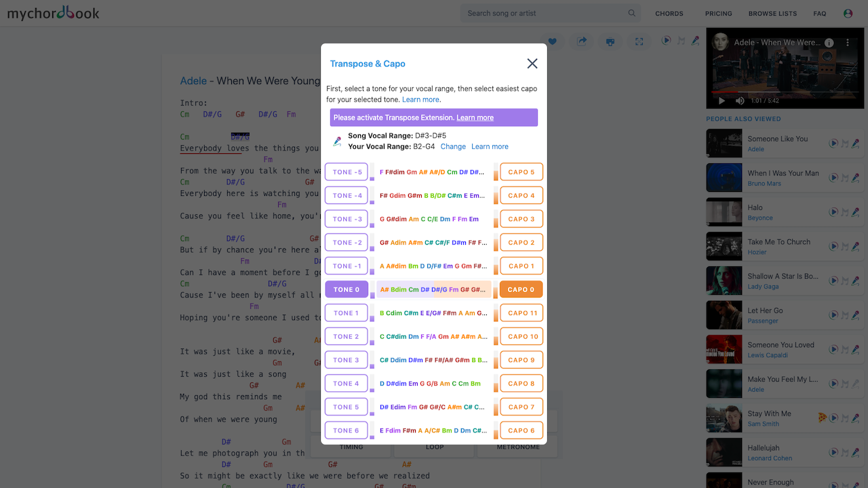Play the embedded Adele video

[x=722, y=101]
